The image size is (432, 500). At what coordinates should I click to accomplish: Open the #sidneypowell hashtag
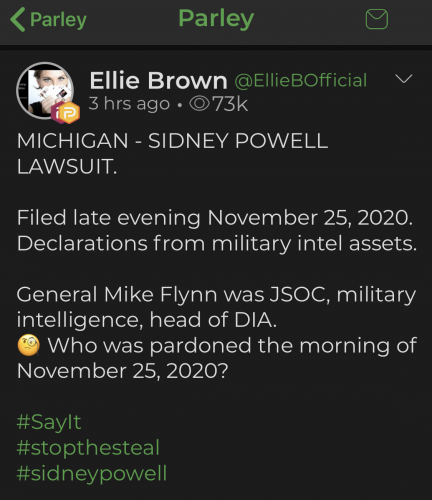(x=92, y=474)
